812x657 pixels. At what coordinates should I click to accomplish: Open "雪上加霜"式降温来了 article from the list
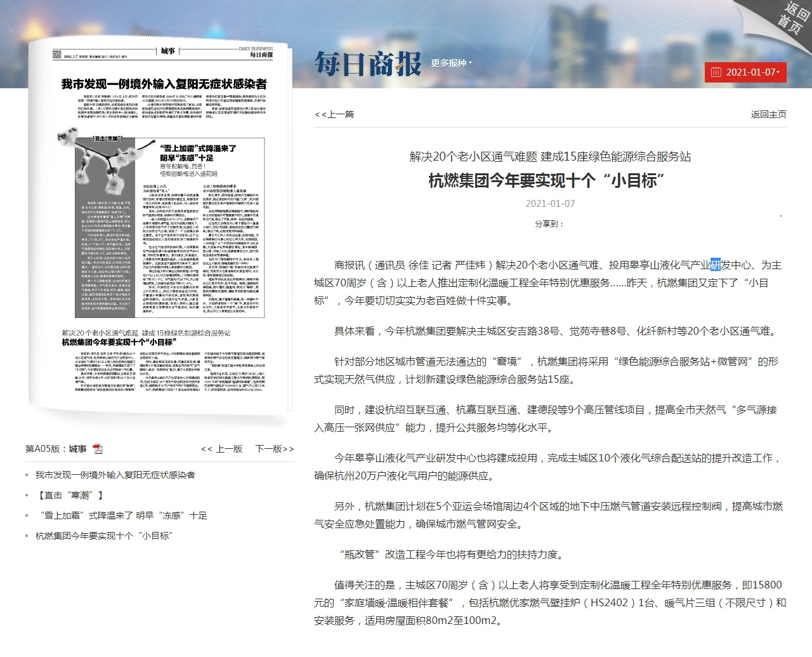(x=123, y=515)
